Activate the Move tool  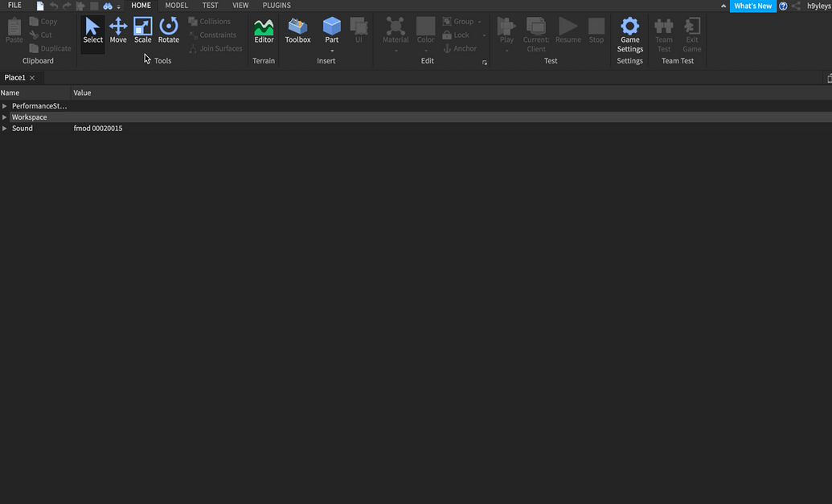pos(118,31)
